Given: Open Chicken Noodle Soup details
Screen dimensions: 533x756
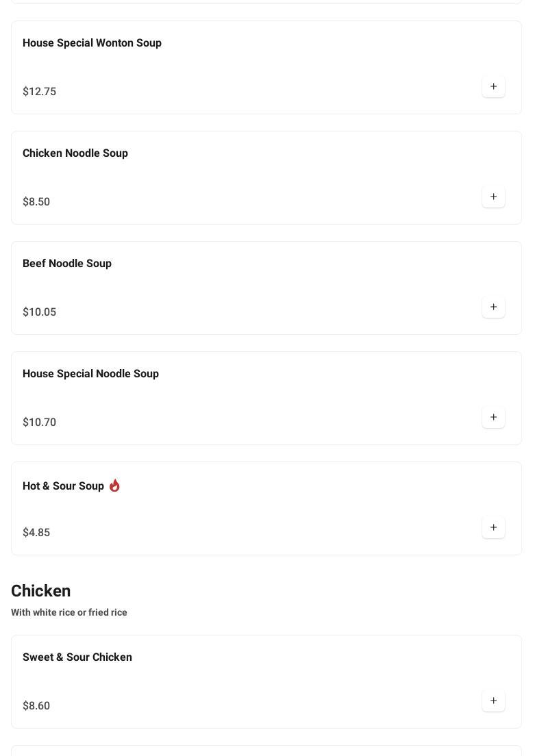Looking at the screenshot, I should pos(75,153).
